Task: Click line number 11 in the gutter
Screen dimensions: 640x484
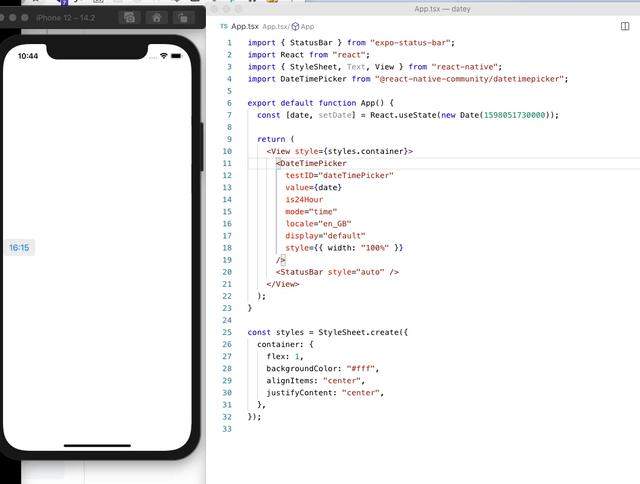Action: [227, 163]
